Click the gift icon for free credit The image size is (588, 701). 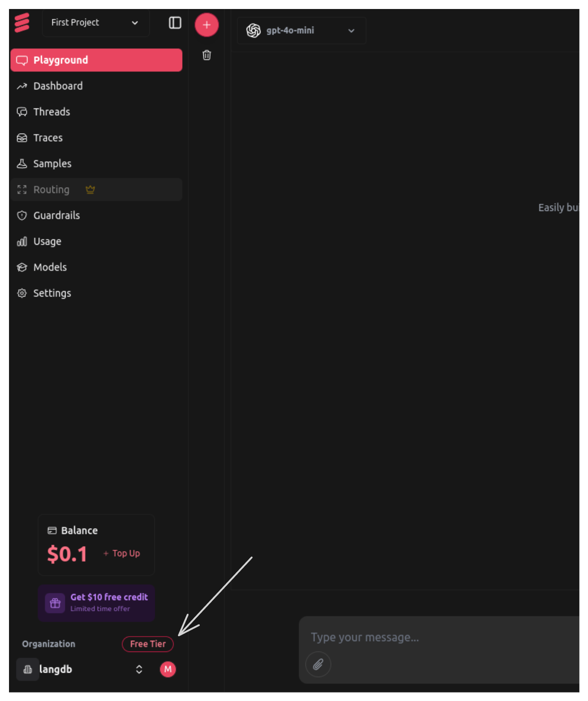coord(55,603)
